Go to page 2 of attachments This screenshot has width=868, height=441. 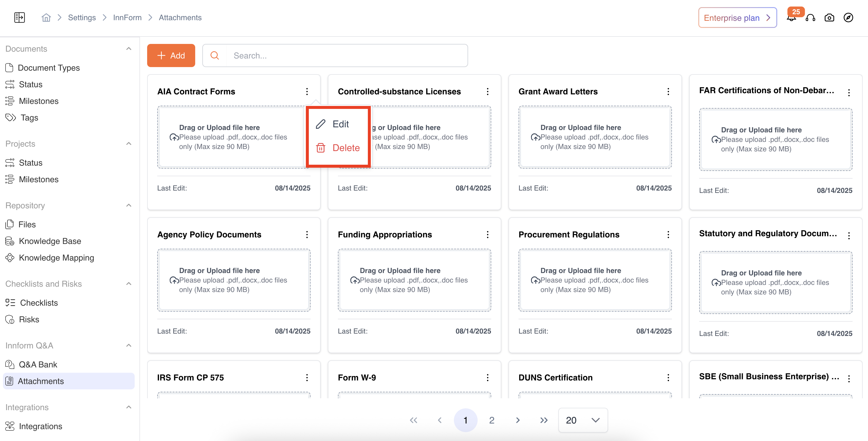492,420
